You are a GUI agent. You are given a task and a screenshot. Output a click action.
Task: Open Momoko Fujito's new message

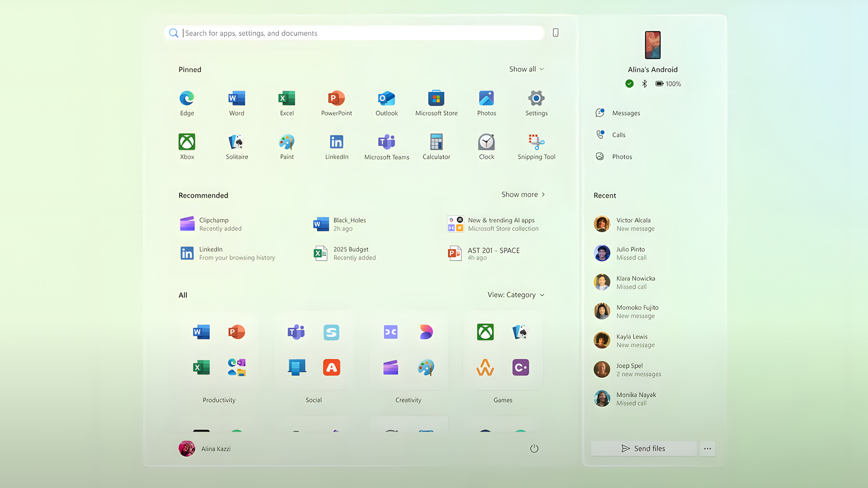pos(626,311)
